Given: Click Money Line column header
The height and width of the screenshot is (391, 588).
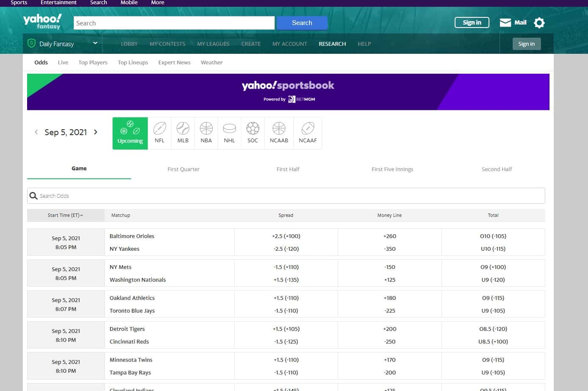Looking at the screenshot, I should 389,215.
